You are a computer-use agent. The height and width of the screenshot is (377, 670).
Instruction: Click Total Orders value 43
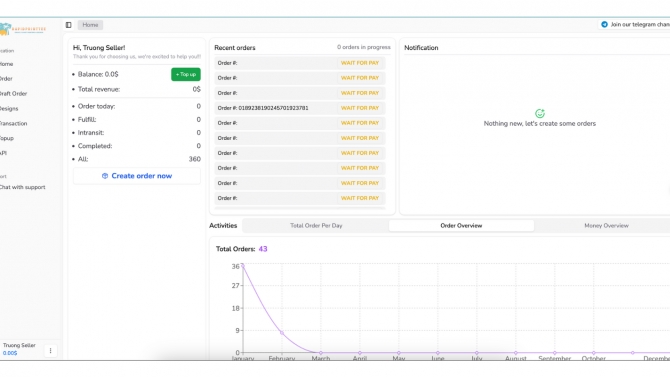(x=263, y=249)
